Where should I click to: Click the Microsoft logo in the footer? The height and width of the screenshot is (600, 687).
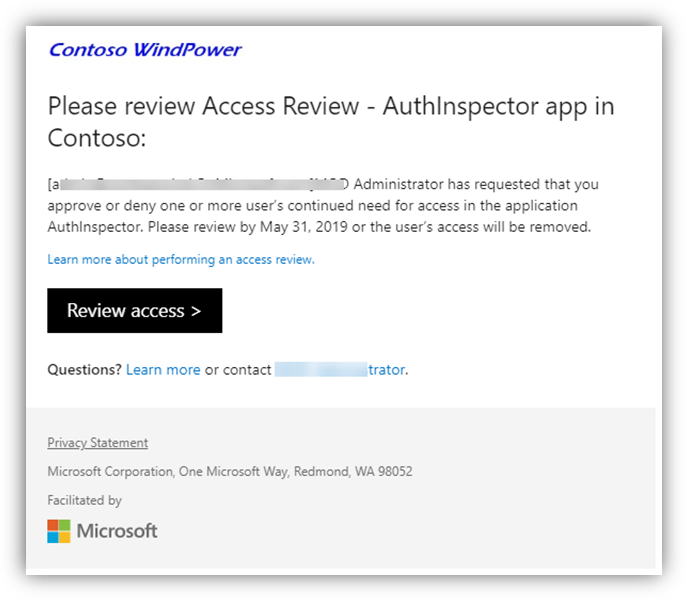[102, 531]
